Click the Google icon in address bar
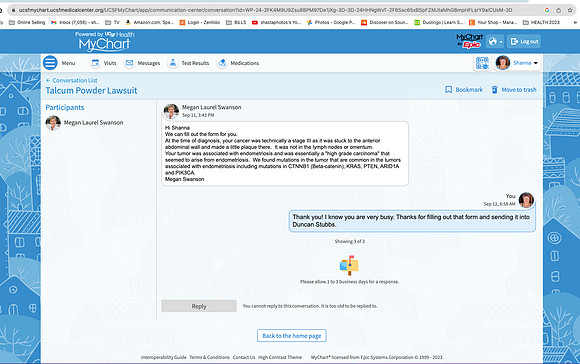 [547, 10]
